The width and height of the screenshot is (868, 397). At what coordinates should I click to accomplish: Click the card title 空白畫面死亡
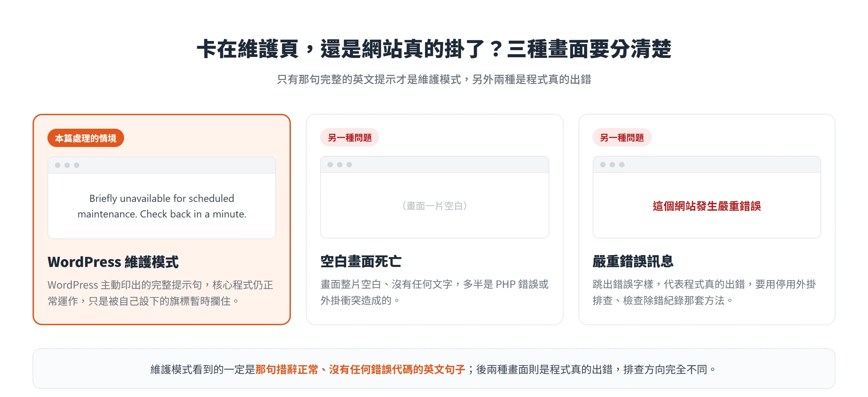(x=361, y=261)
